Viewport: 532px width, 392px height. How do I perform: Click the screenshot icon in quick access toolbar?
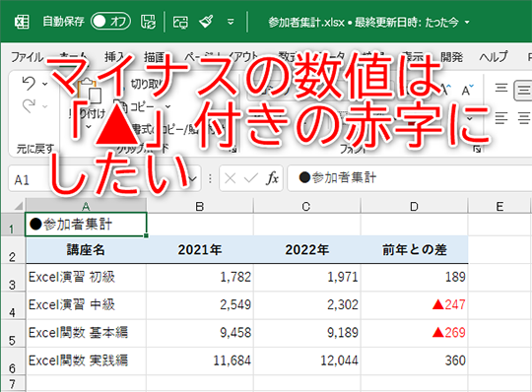tap(180, 23)
